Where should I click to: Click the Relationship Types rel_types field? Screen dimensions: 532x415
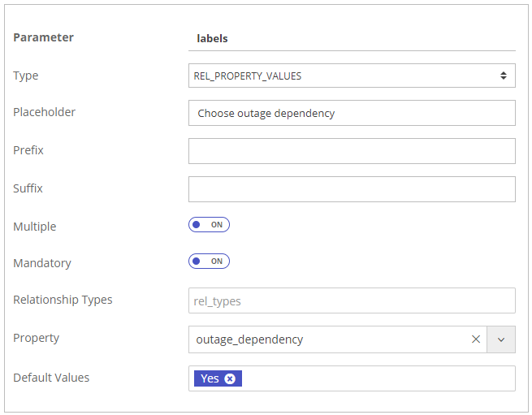point(352,300)
